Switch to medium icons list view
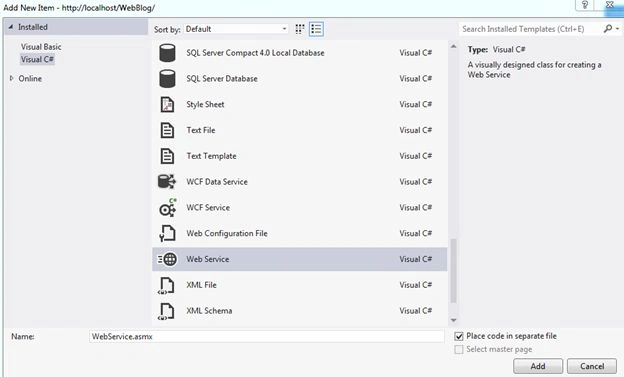The width and height of the screenshot is (624, 377). point(316,29)
